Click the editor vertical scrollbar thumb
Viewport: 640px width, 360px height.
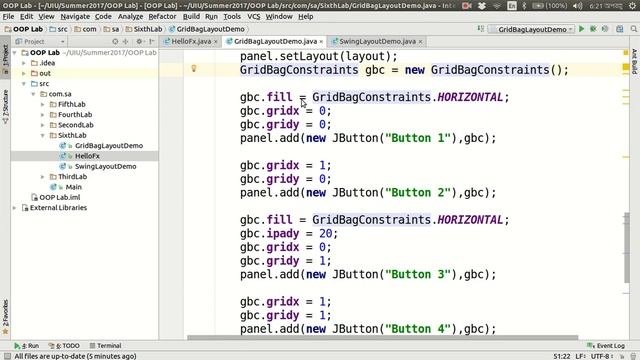tap(627, 248)
